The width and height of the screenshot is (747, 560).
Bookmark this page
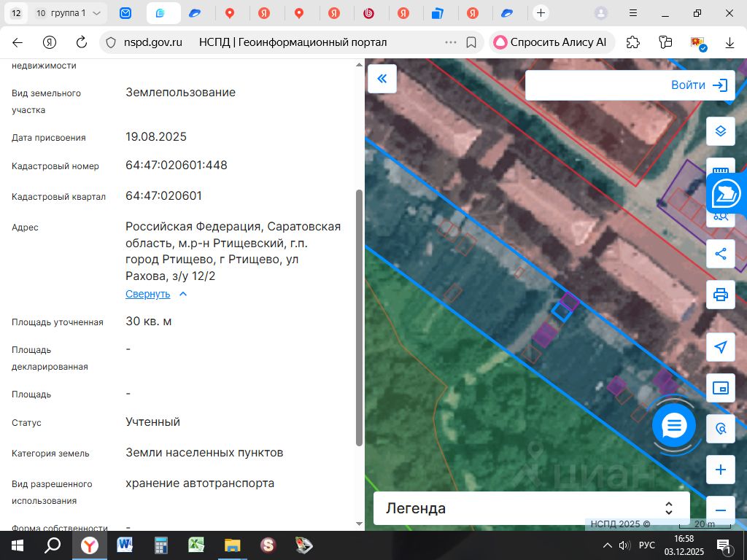(471, 42)
